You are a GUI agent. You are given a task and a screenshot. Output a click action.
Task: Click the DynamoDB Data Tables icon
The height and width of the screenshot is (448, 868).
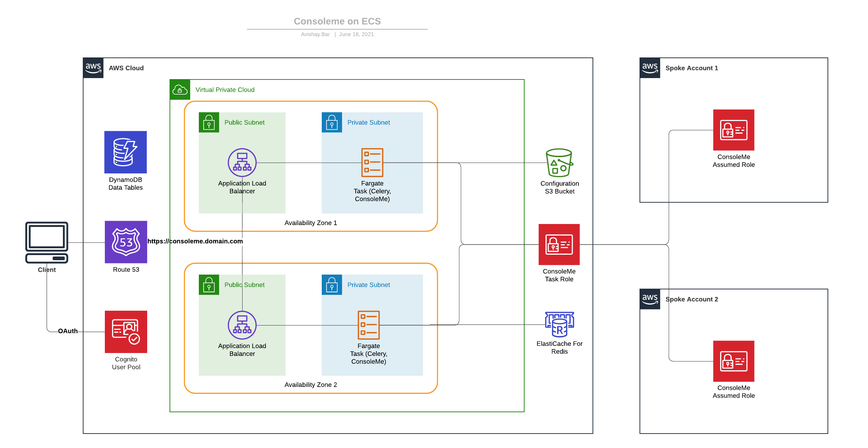pos(125,152)
